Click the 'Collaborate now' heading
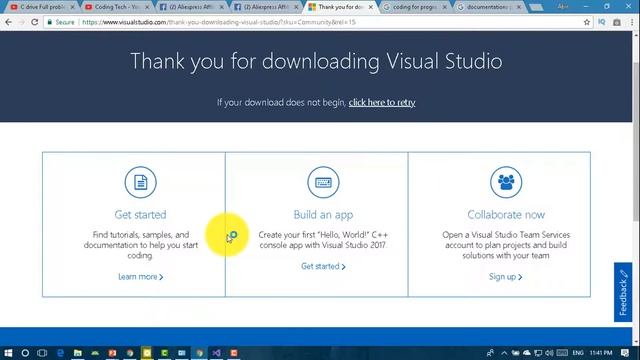The image size is (640, 360). [506, 215]
